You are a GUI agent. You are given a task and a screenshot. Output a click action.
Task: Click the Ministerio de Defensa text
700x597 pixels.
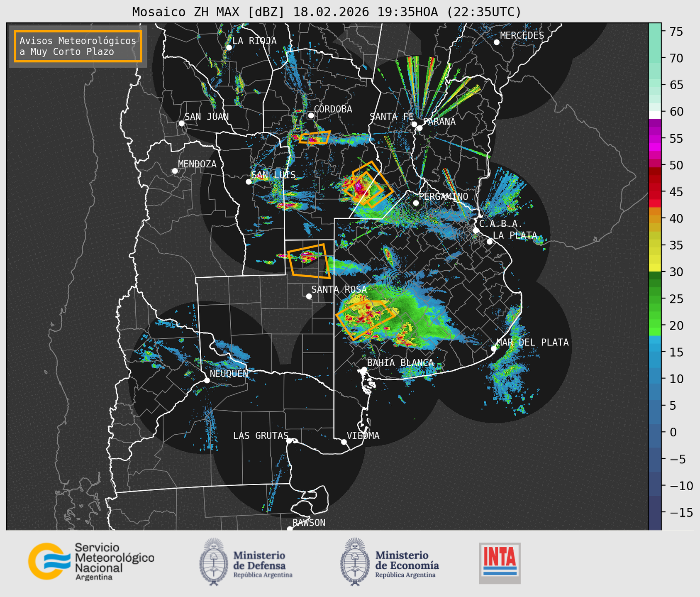(x=263, y=564)
